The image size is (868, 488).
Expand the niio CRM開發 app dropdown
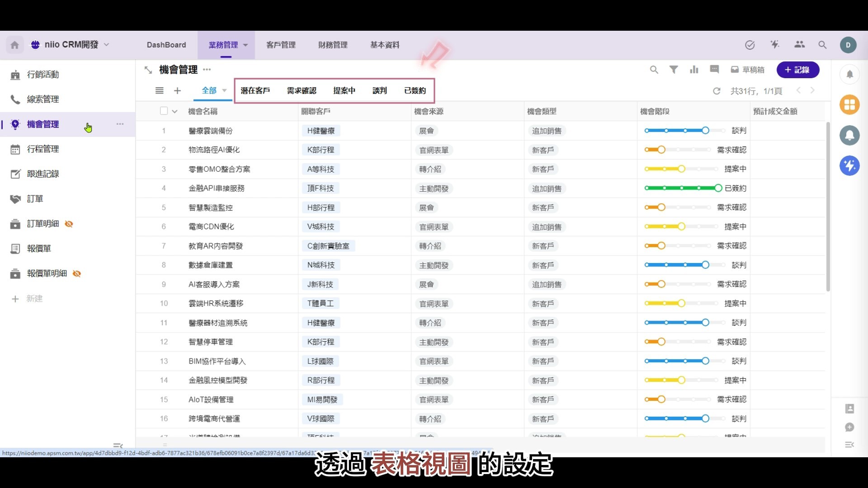point(107,44)
